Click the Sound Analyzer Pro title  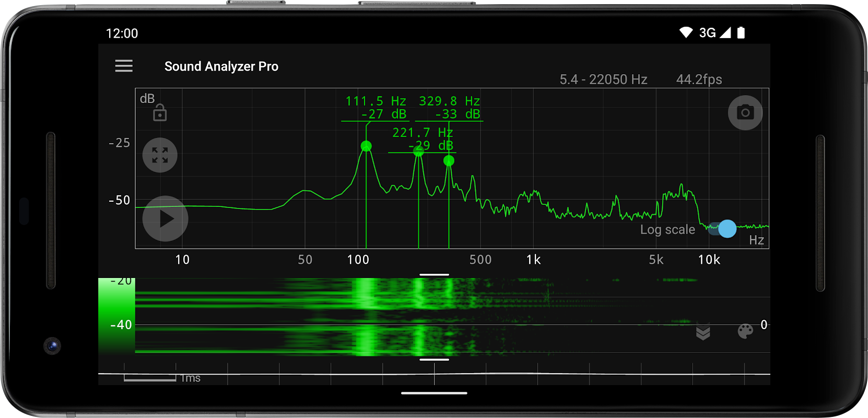click(x=221, y=66)
